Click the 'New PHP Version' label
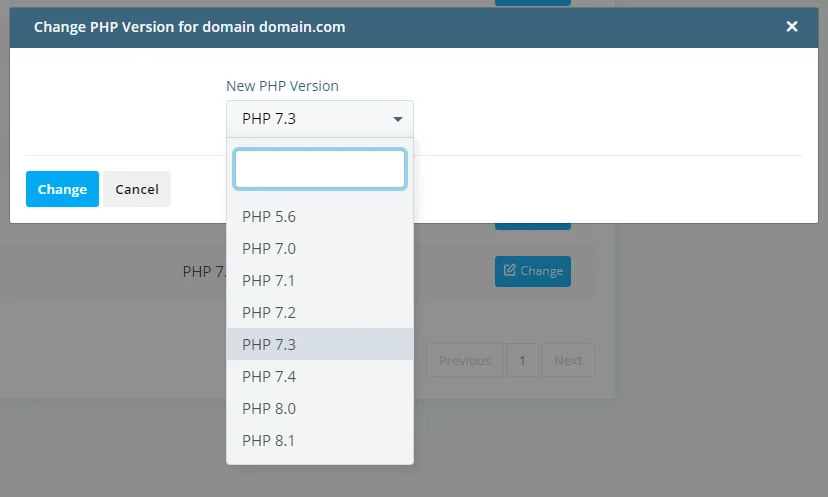This screenshot has width=828, height=497. click(x=283, y=86)
